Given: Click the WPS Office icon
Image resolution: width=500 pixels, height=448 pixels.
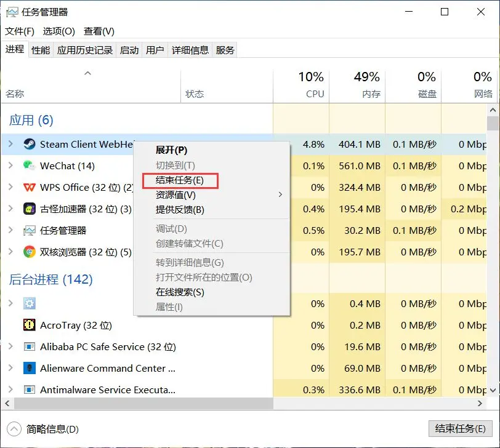Looking at the screenshot, I should [x=29, y=188].
